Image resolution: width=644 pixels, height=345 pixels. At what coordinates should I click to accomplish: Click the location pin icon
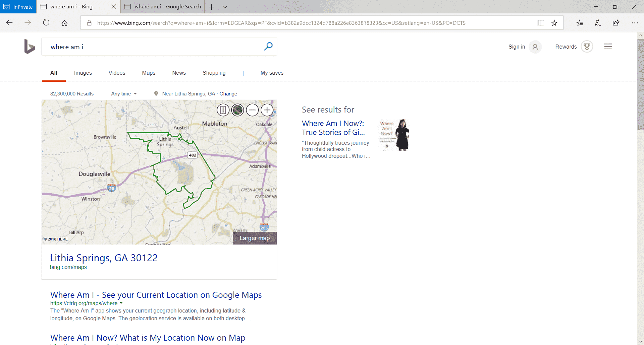point(156,94)
